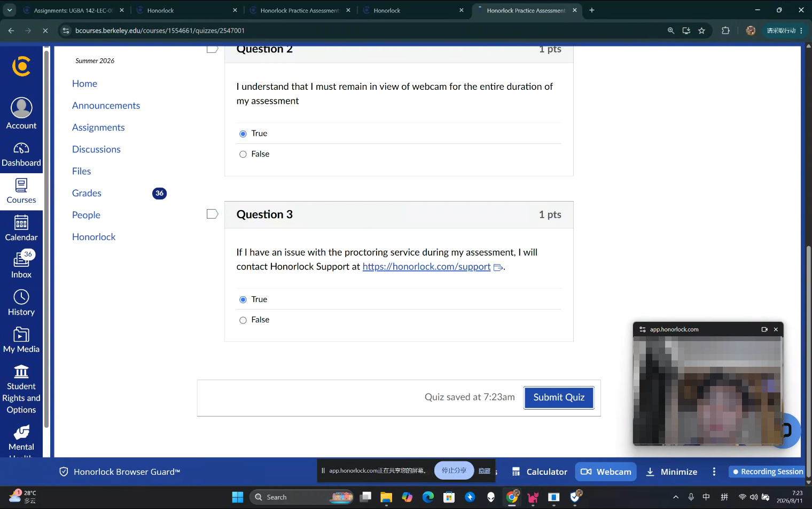Open Assignments in course navigation
The width and height of the screenshot is (812, 509).
(x=98, y=127)
